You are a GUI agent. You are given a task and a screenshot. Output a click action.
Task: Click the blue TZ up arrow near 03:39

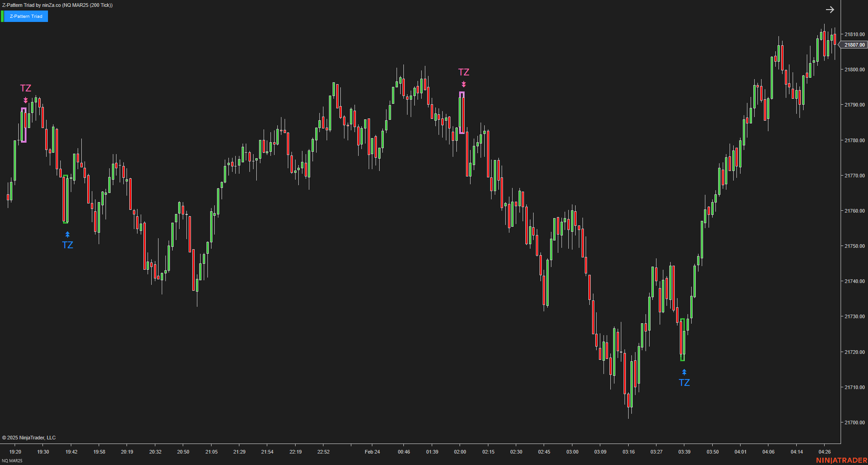click(684, 371)
